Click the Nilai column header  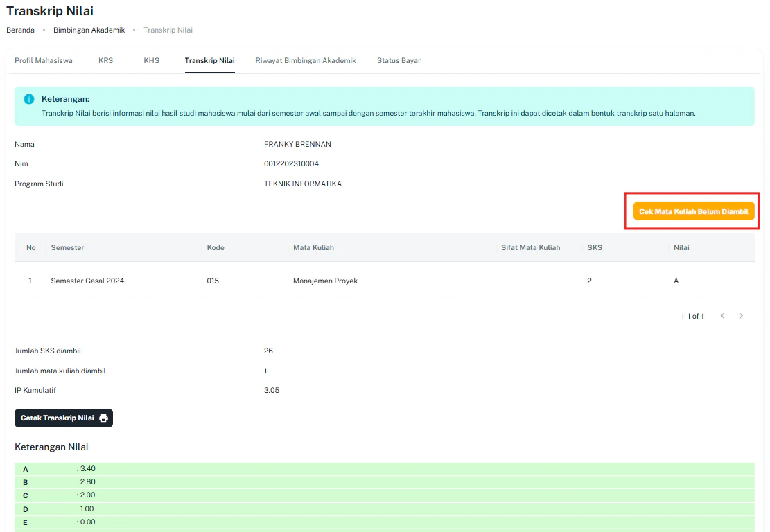point(681,247)
